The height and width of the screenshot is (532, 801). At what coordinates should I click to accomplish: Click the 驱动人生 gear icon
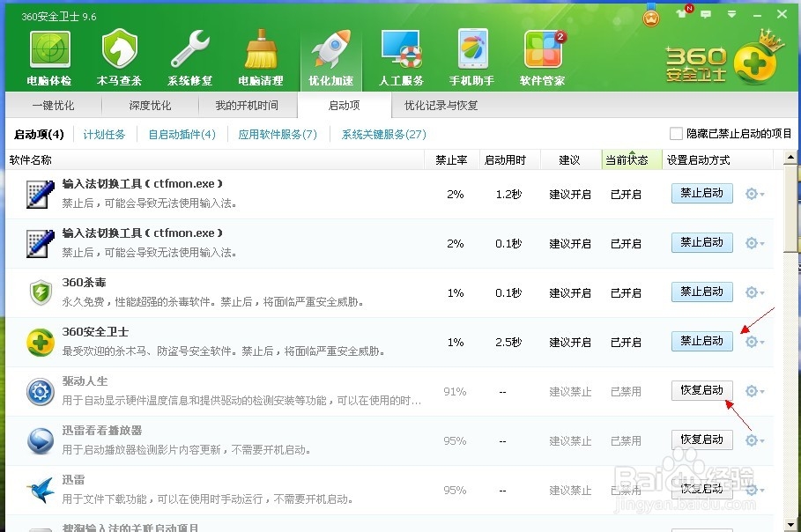[x=41, y=392]
